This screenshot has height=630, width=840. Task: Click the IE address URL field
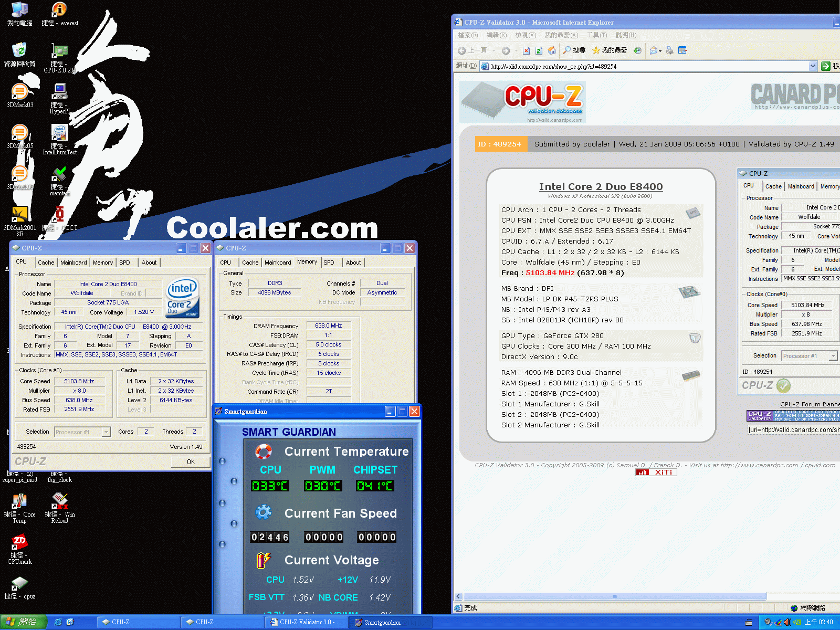pos(649,66)
